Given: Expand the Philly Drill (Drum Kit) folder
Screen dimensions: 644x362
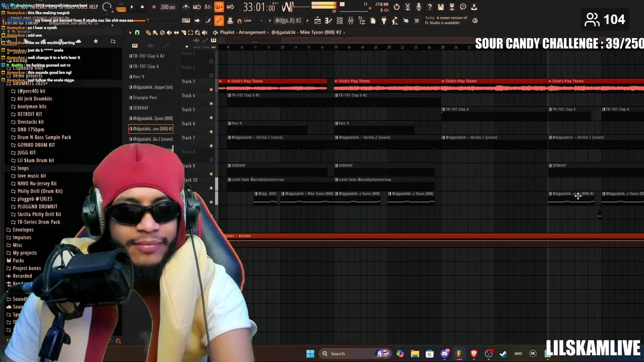Looking at the screenshot, I should tap(39, 191).
